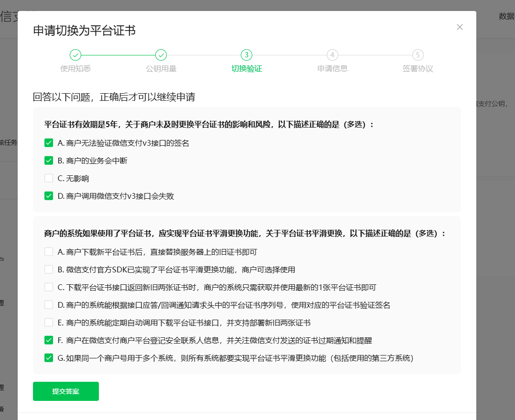Select the 使用知悉 step label

pyautogui.click(x=75, y=69)
